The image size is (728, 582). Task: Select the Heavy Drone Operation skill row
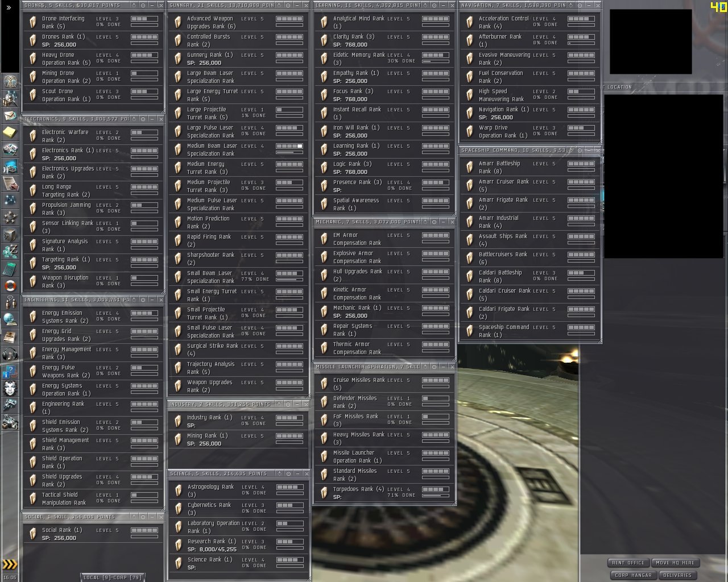click(93, 59)
